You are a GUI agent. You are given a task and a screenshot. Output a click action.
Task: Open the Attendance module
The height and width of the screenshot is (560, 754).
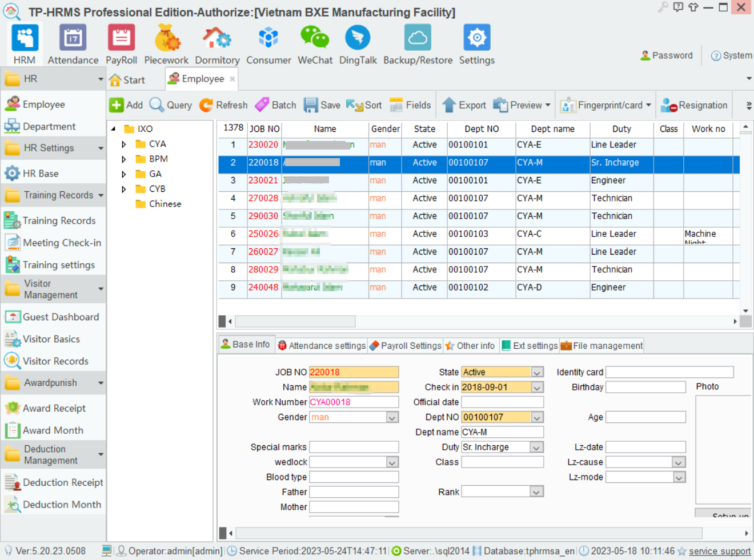tap(73, 45)
